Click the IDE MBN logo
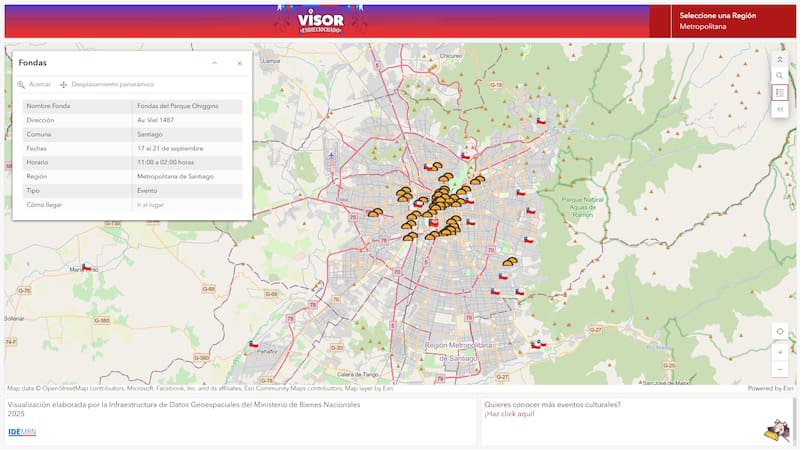 pos(21,432)
